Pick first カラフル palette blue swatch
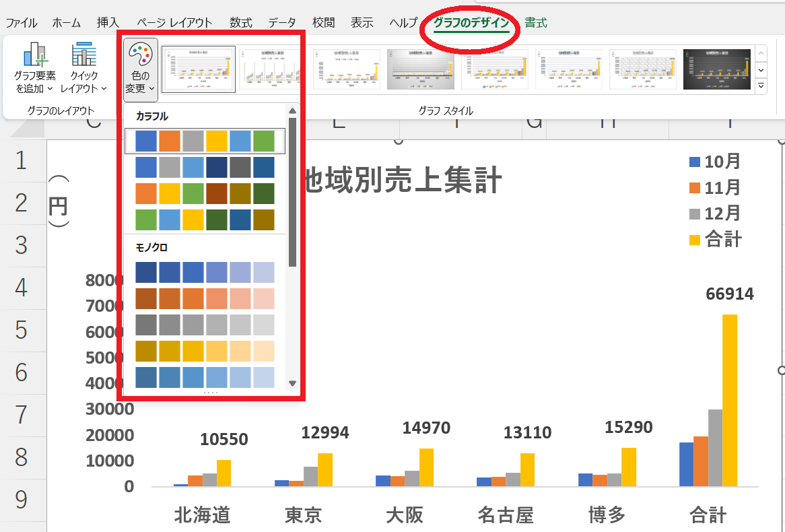This screenshot has height=532, width=785. click(146, 141)
